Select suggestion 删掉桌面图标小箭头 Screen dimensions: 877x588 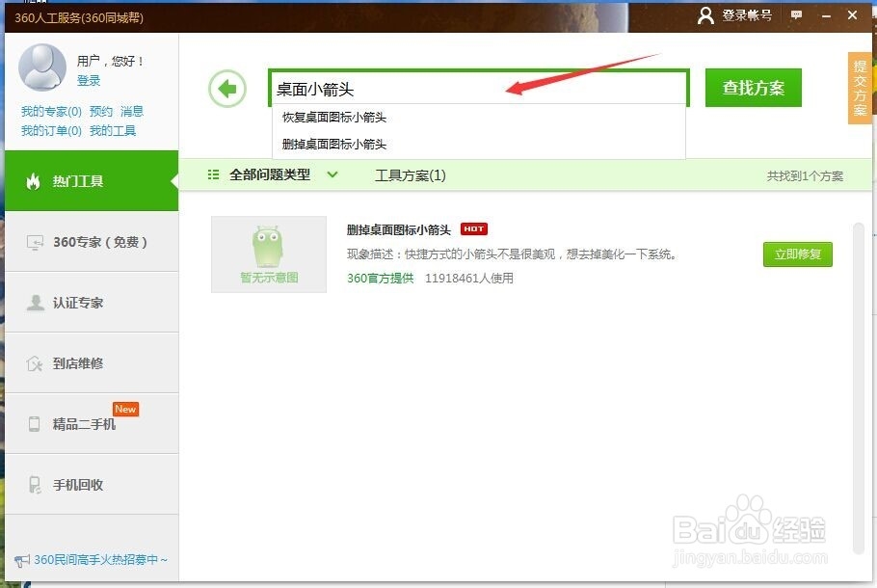coord(479,145)
